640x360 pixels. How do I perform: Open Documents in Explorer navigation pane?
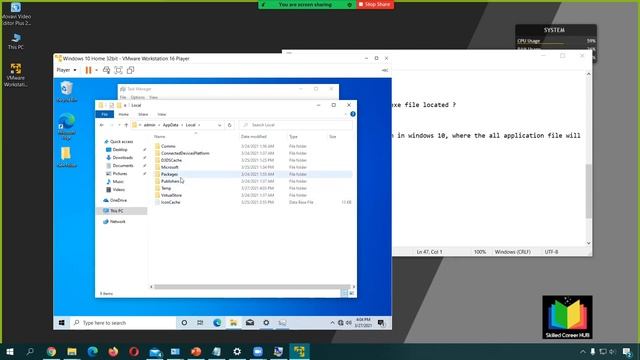123,166
